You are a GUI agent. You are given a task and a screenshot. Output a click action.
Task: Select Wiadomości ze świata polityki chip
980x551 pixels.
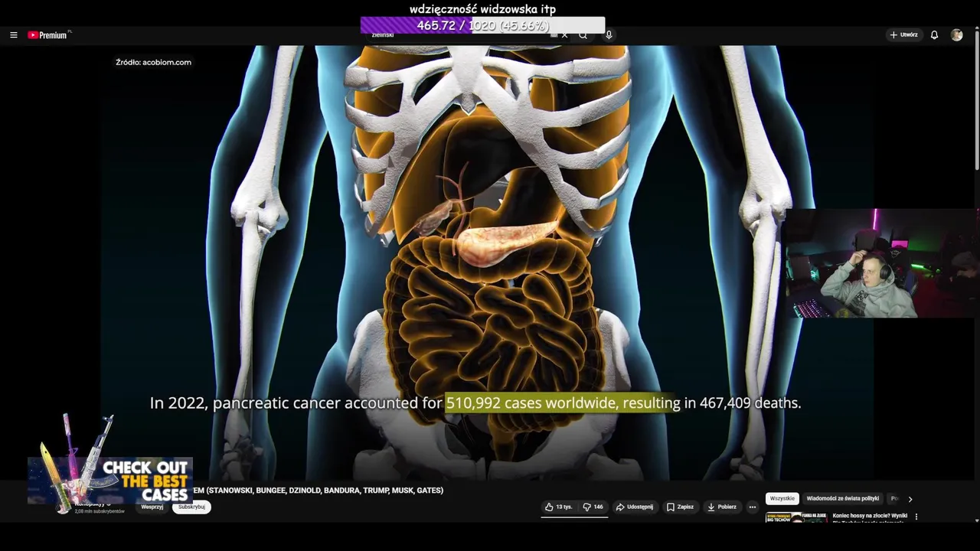[x=843, y=498]
